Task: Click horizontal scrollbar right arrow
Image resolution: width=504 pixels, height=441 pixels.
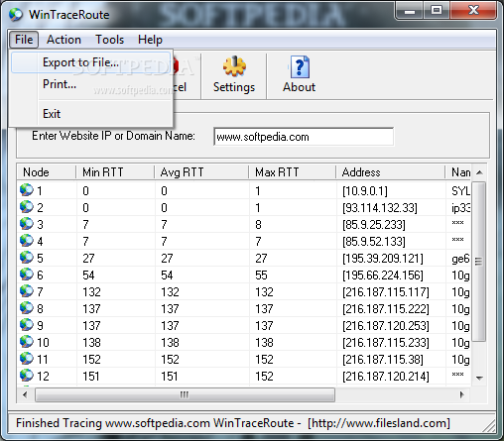Action: [462, 394]
